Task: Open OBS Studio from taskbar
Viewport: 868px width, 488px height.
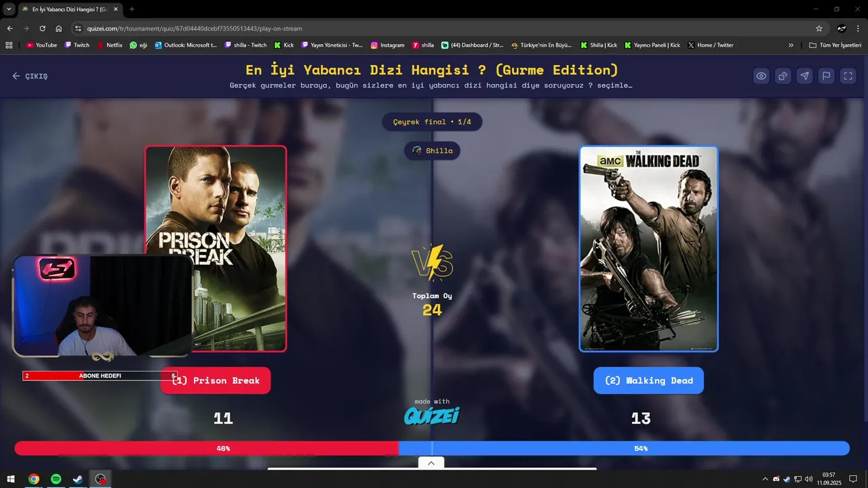Action: (x=100, y=479)
